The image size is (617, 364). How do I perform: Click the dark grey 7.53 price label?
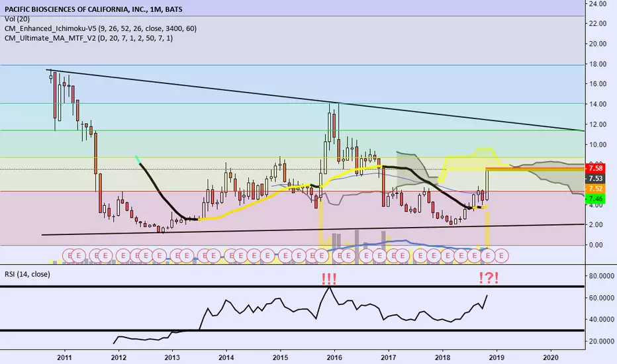click(x=595, y=178)
